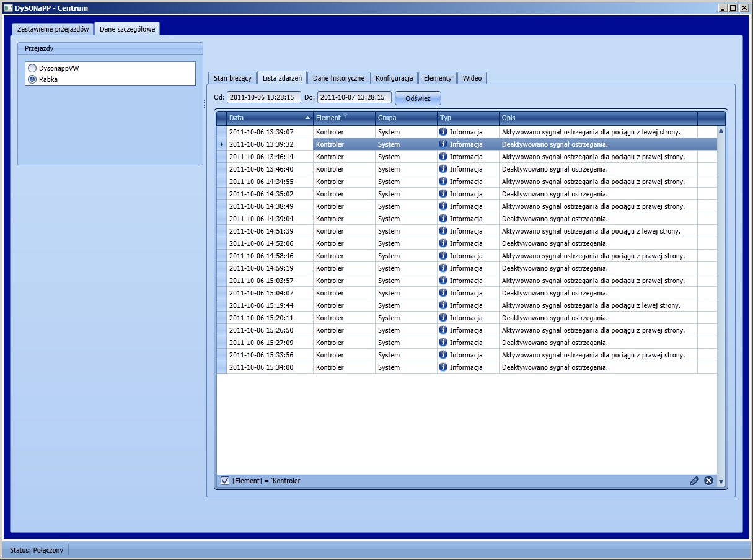Image resolution: width=753 pixels, height=560 pixels.
Task: Select the row dated 2011-10-06 15:27:09
Action: (467, 343)
